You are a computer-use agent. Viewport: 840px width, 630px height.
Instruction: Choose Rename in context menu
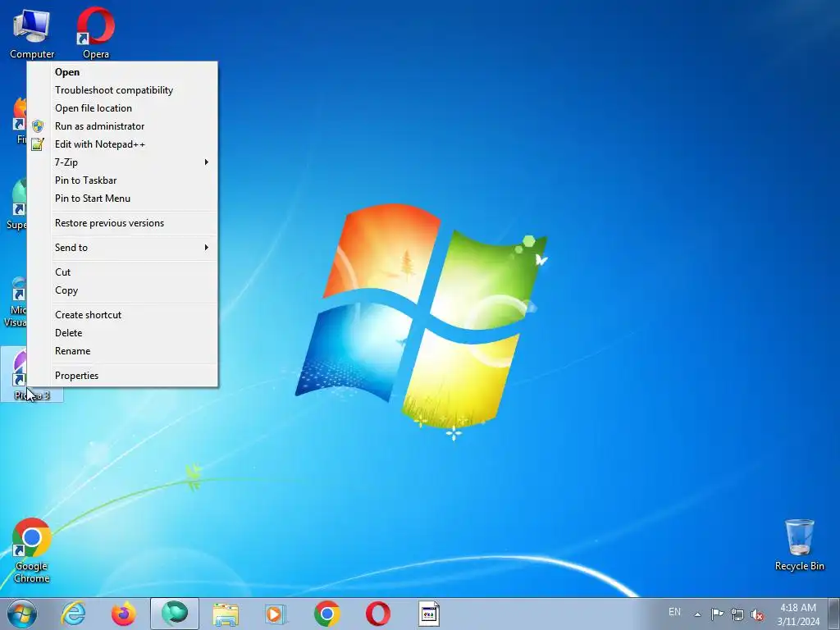(122, 351)
